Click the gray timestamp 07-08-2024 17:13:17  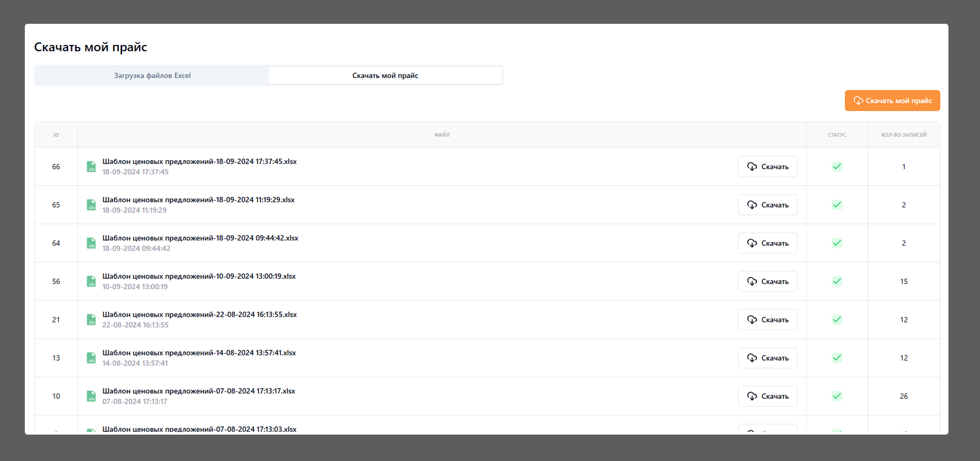(135, 402)
